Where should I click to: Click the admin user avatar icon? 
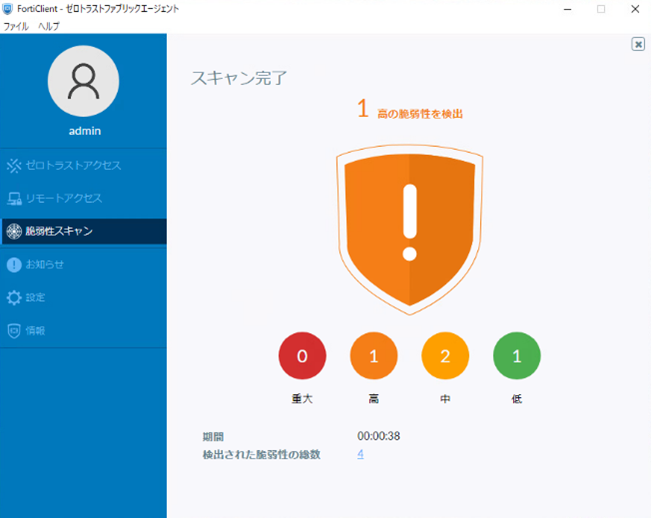click(x=83, y=81)
